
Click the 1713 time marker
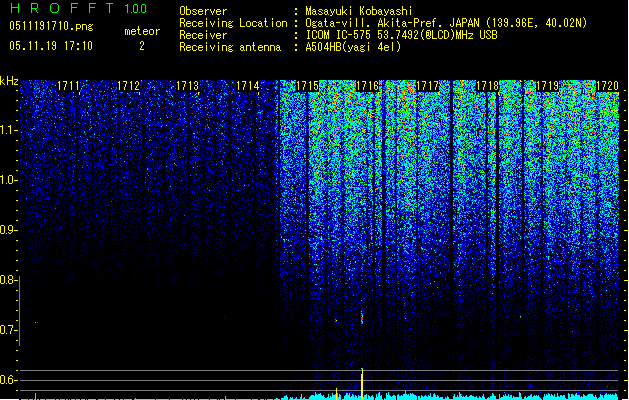point(188,86)
